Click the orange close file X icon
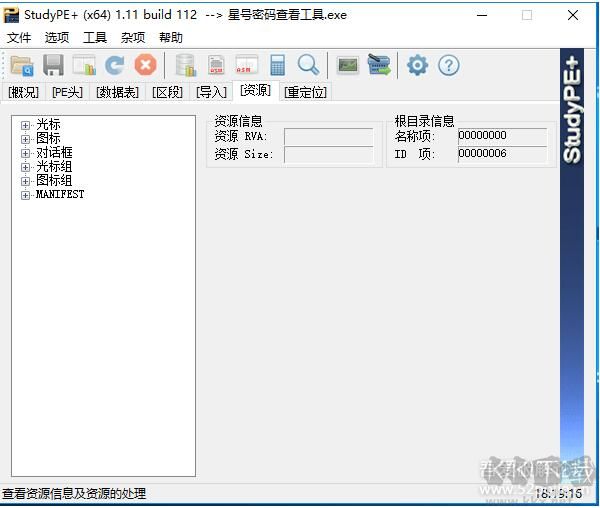 [x=145, y=65]
